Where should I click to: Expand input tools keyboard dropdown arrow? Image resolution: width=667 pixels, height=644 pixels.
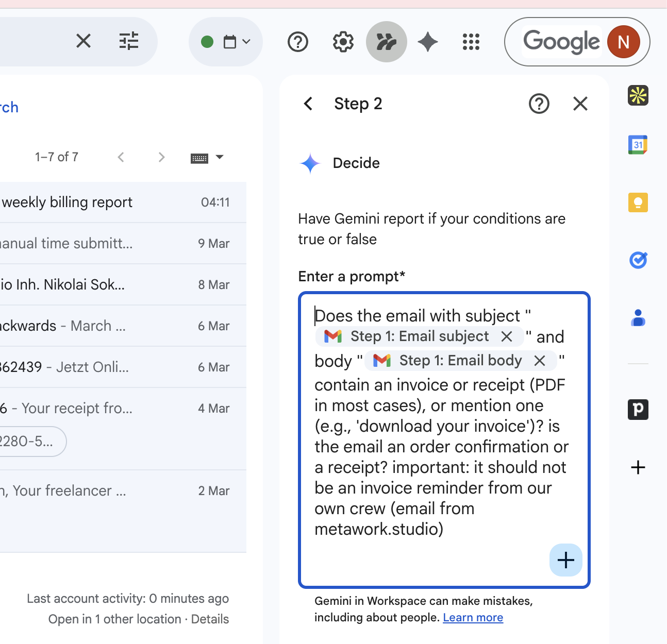pyautogui.click(x=220, y=157)
